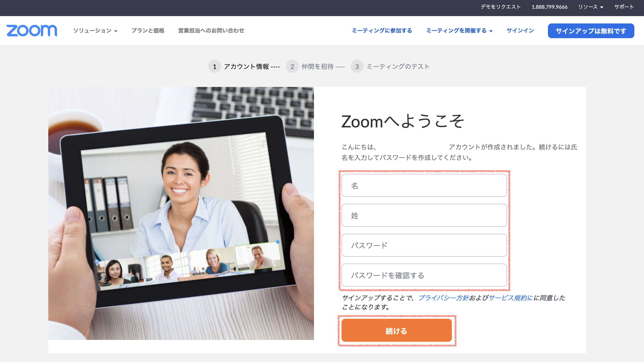
Task: Open 営業担当へのお問い合わせ menu item
Action: click(x=211, y=31)
